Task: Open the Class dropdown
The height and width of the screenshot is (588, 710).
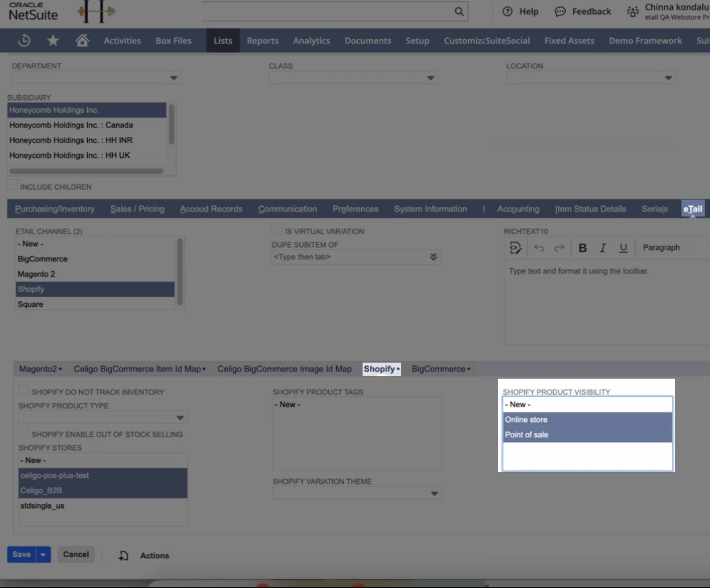Action: [431, 78]
